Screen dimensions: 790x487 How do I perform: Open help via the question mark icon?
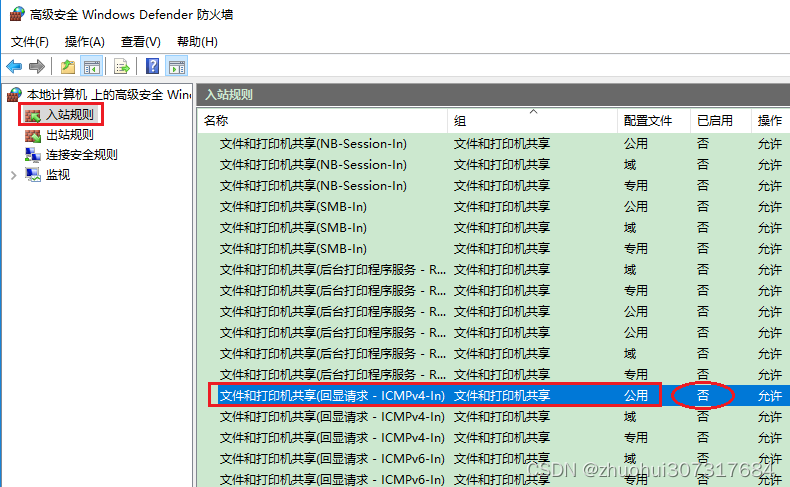tap(152, 66)
